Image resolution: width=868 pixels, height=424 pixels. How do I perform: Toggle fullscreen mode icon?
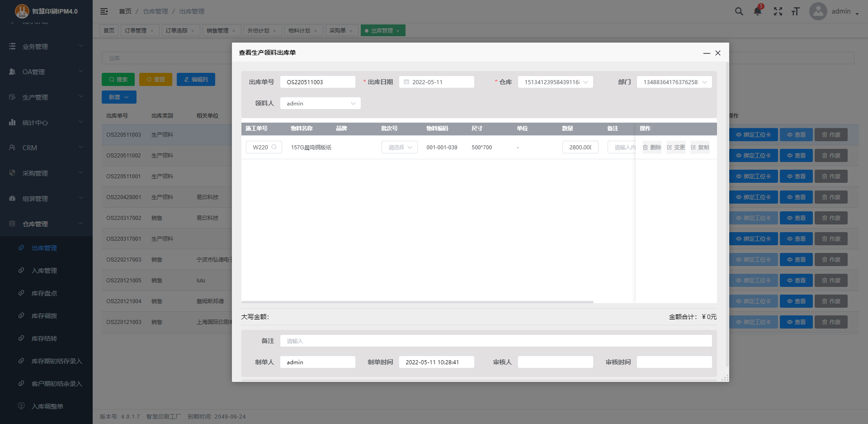click(778, 11)
